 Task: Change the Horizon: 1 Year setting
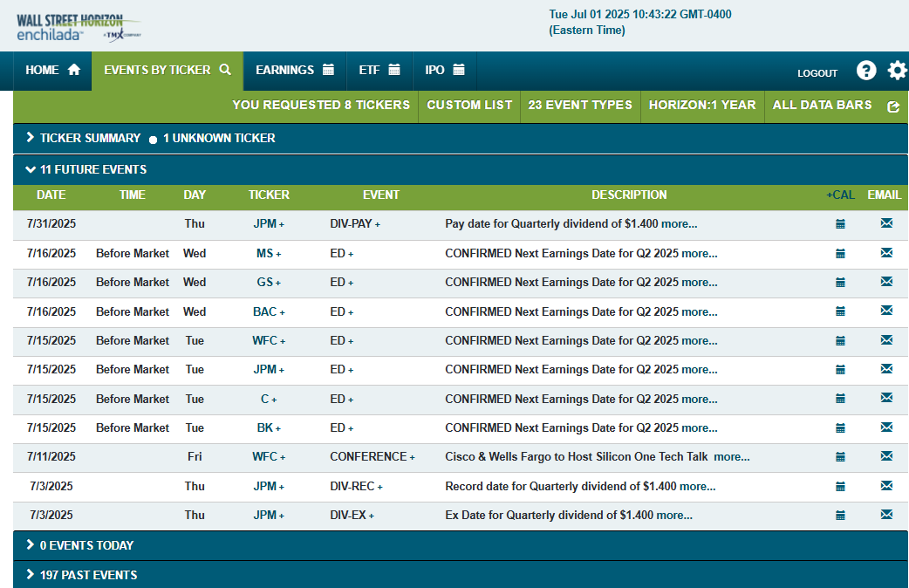coord(702,105)
